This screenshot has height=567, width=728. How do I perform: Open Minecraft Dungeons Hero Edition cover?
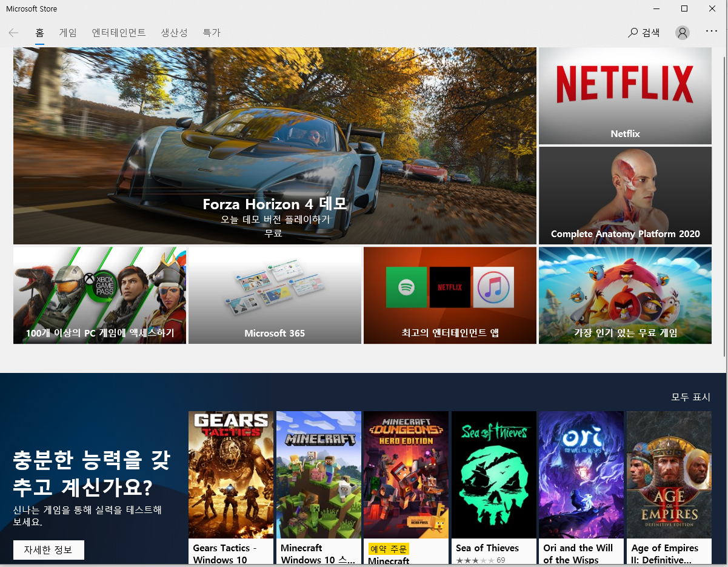tap(406, 475)
